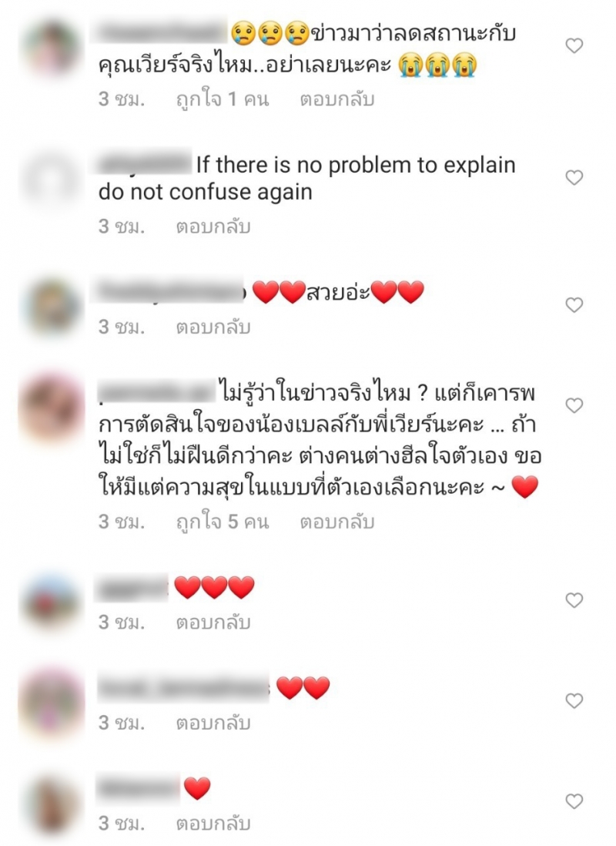
Task: Reply to the two-hearts comment
Action: point(213,723)
